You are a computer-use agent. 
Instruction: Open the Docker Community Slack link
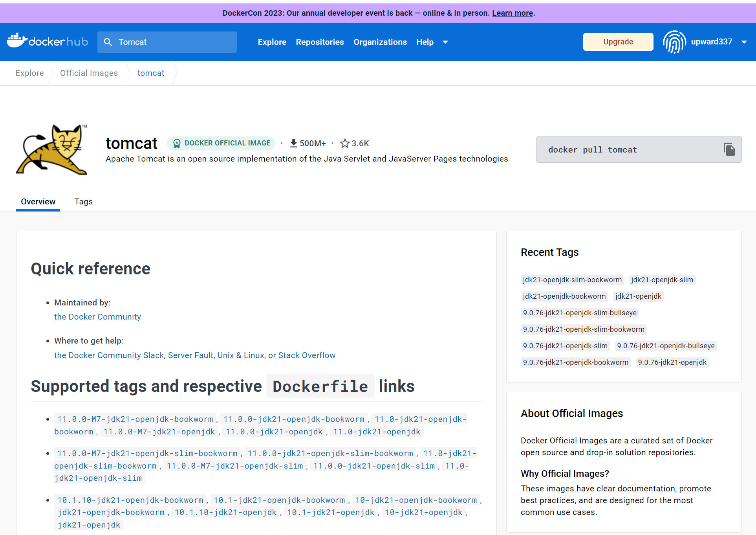(109, 355)
